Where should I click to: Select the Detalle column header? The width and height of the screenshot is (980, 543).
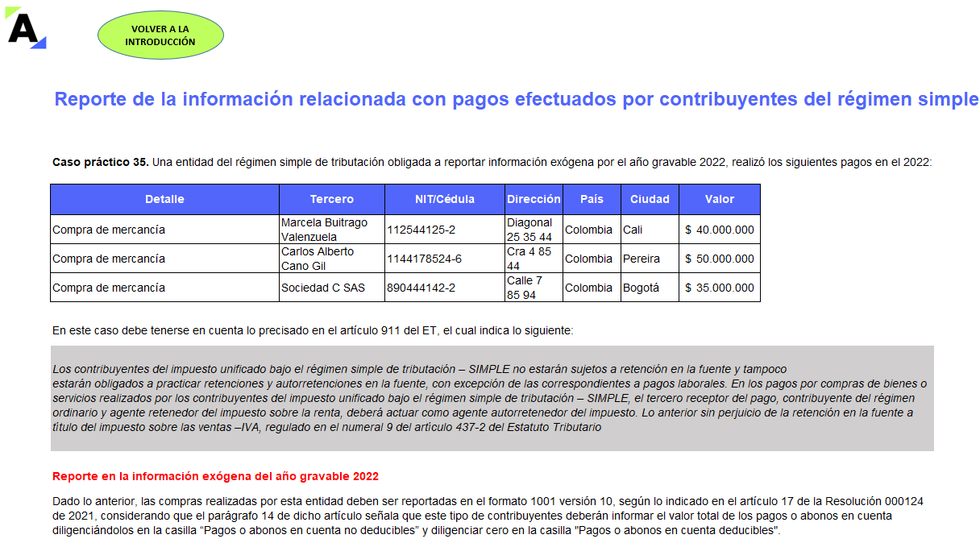click(x=164, y=199)
